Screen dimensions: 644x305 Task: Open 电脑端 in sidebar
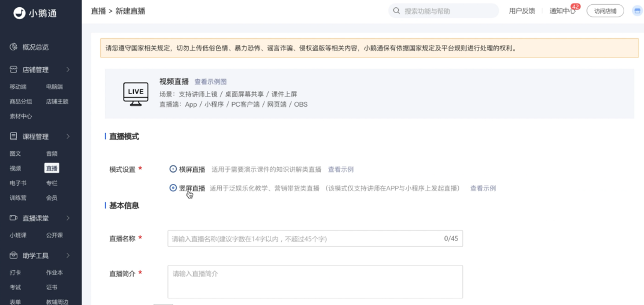[x=54, y=87]
